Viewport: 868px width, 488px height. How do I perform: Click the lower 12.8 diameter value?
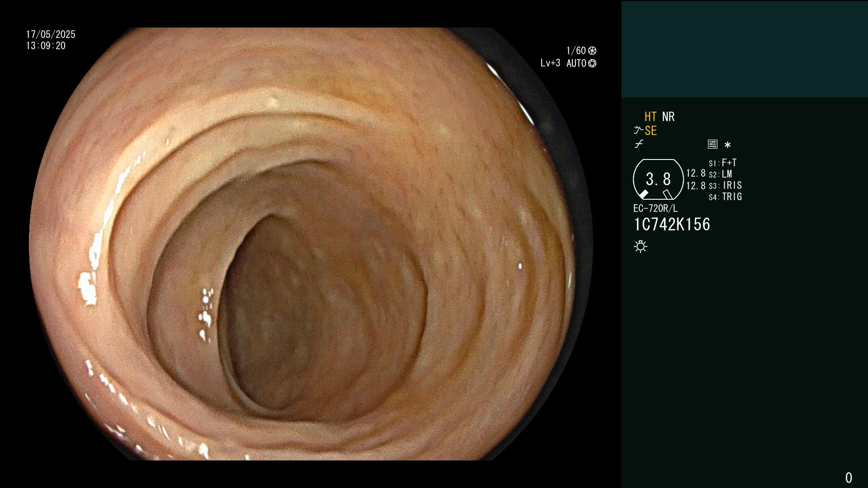coord(696,186)
